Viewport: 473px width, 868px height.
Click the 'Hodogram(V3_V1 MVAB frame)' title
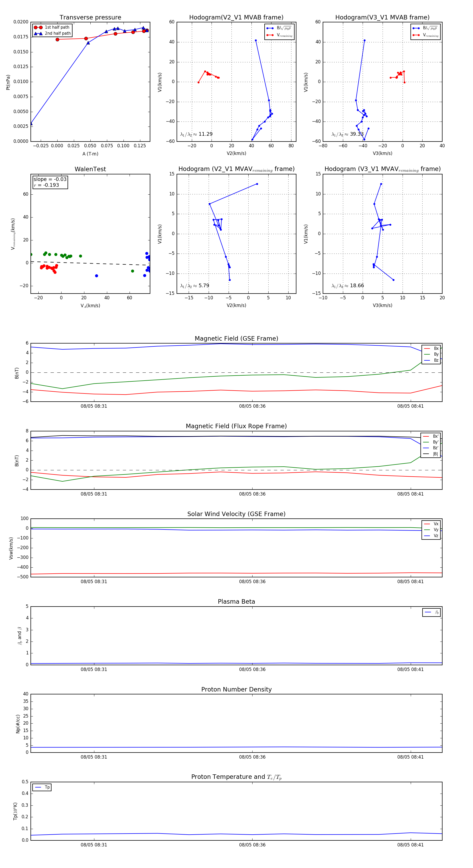click(382, 18)
